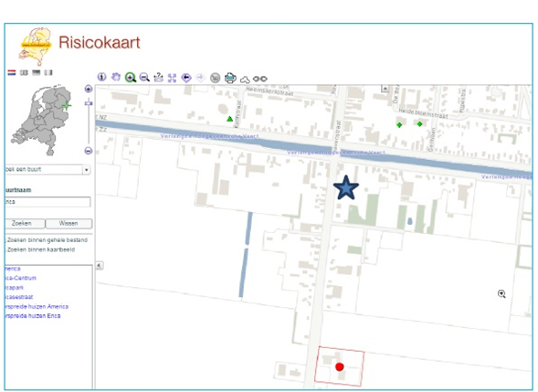Click the binoculars search icon

259,79
